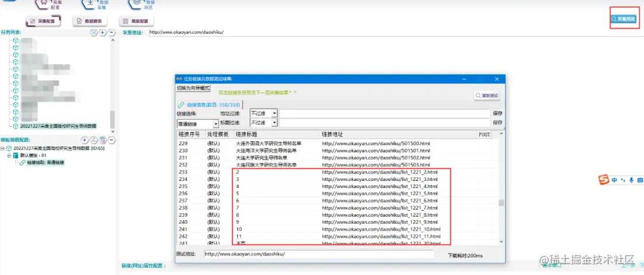Click URL ending list_1221_10.html

coord(381,229)
